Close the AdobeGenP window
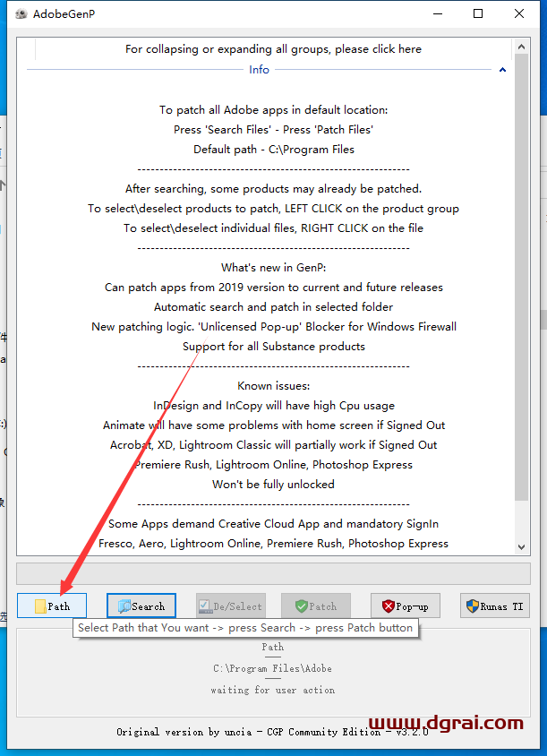Viewport: 547px width, 756px height. point(519,13)
